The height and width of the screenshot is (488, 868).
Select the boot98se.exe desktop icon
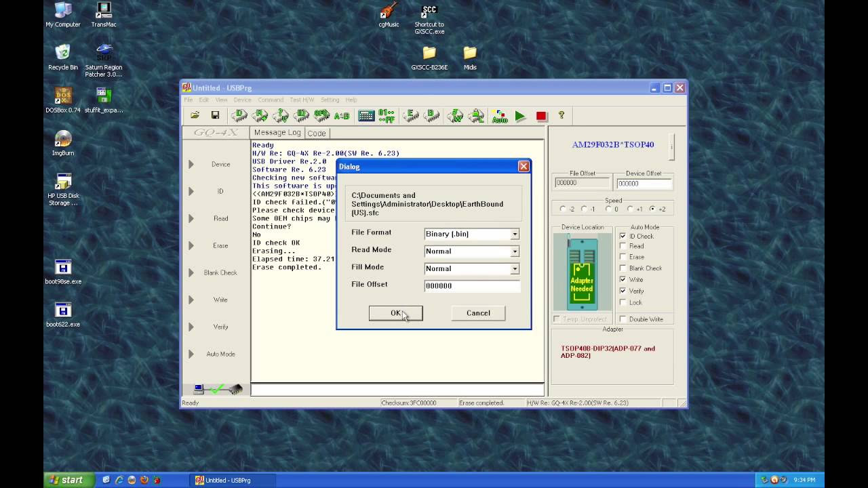click(63, 272)
